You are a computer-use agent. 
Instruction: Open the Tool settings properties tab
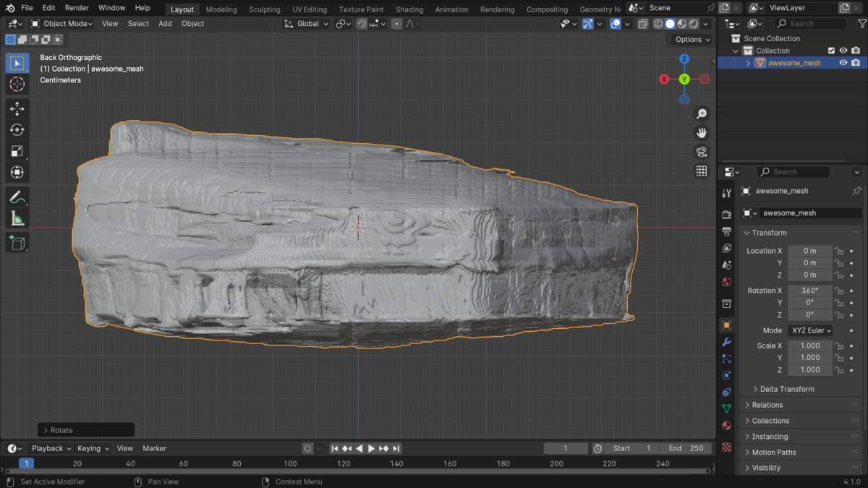click(727, 193)
